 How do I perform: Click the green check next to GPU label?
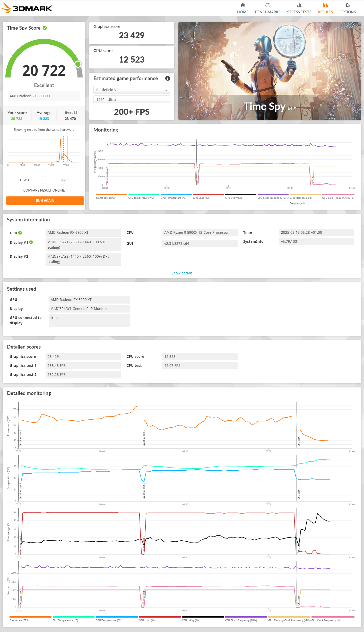pos(20,233)
